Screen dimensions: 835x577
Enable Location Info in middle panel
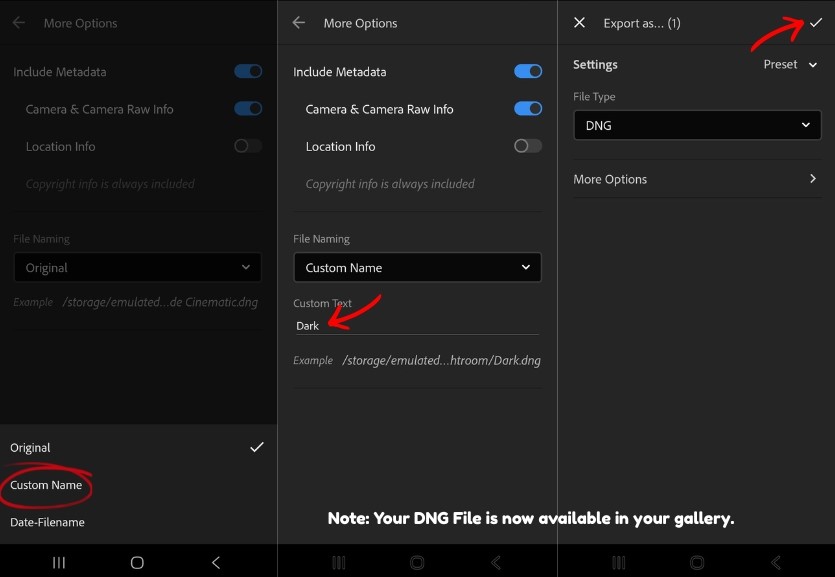[x=528, y=146]
